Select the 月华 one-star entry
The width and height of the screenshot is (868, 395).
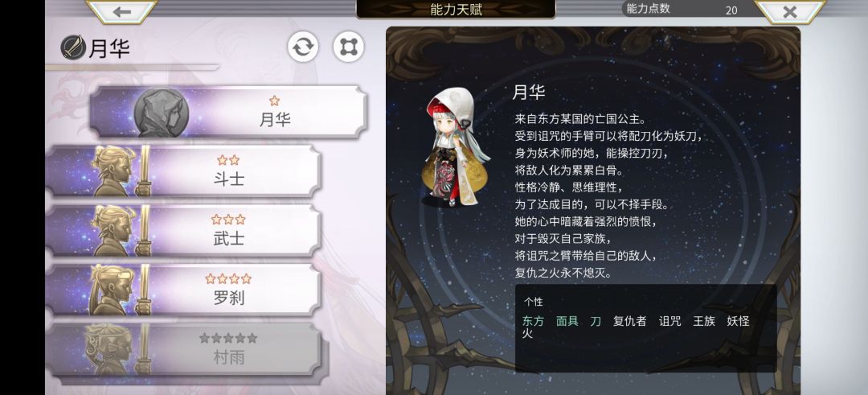228,112
